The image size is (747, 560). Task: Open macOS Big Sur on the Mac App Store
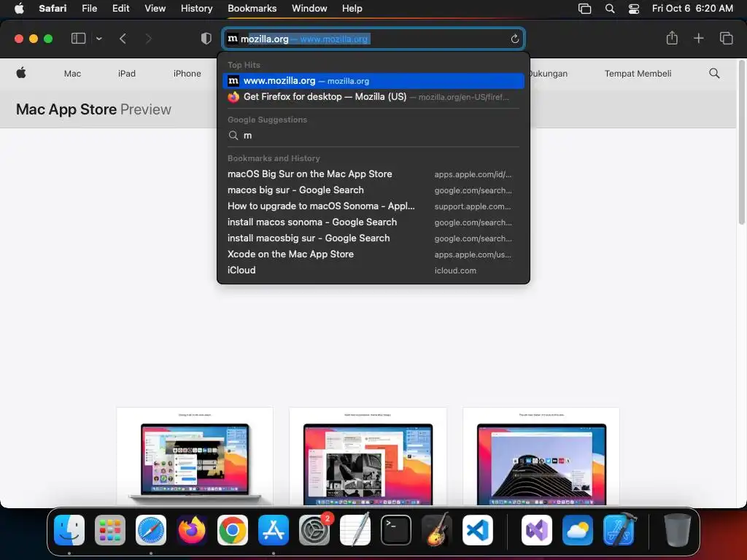[373, 174]
